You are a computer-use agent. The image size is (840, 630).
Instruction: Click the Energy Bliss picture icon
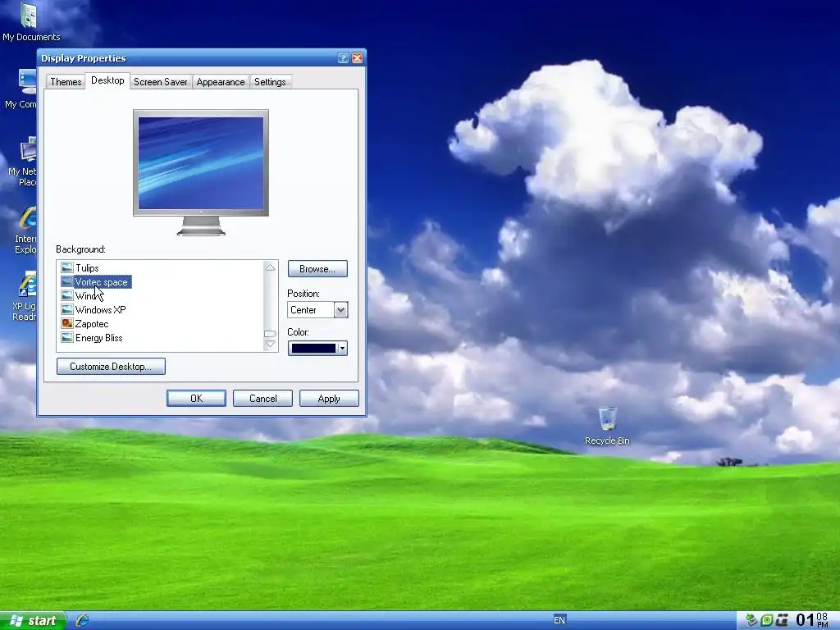click(67, 337)
